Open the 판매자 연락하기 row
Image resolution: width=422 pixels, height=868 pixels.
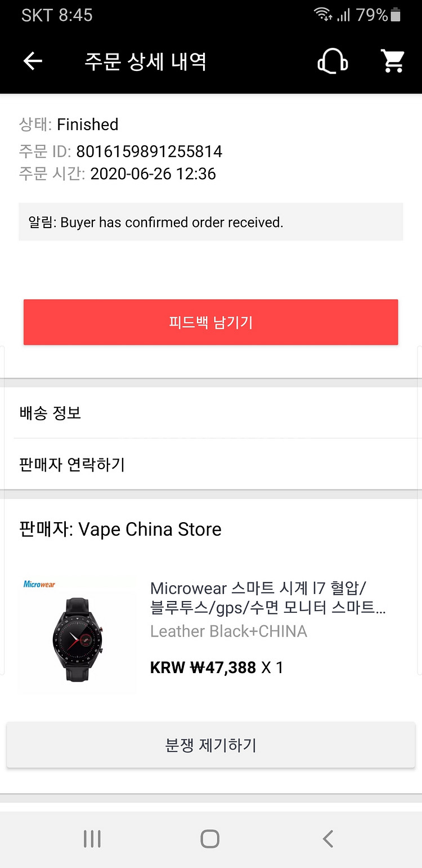[x=210, y=465]
